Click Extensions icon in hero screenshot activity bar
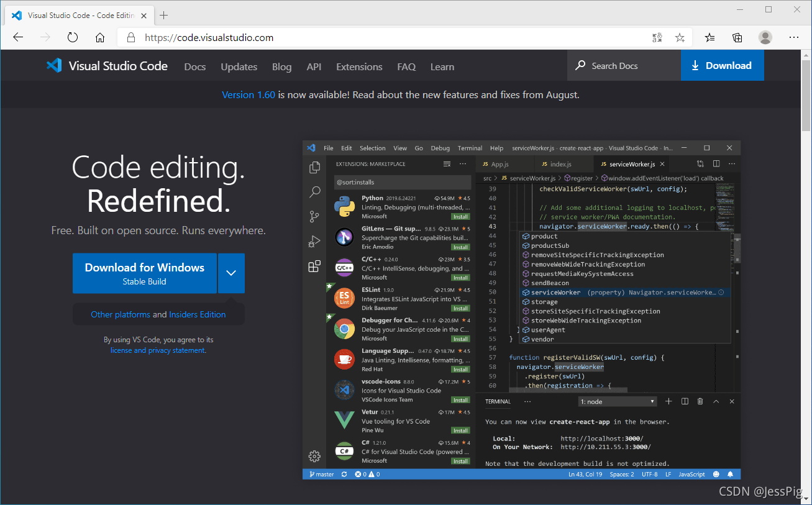The image size is (812, 505). coord(314,266)
